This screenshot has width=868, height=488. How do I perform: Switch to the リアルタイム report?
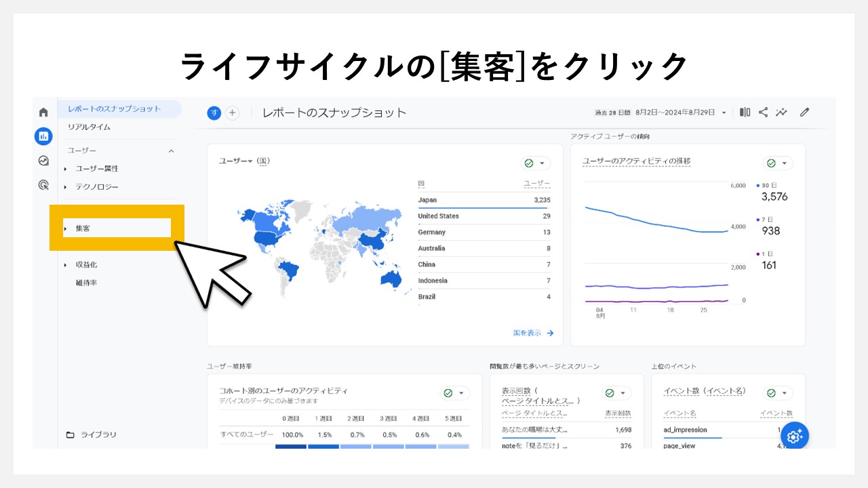[x=89, y=127]
